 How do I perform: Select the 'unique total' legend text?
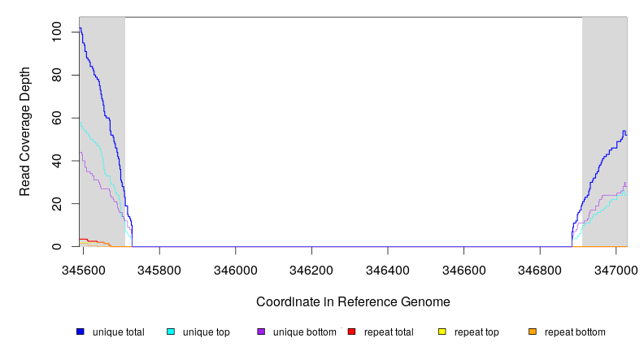(x=118, y=332)
